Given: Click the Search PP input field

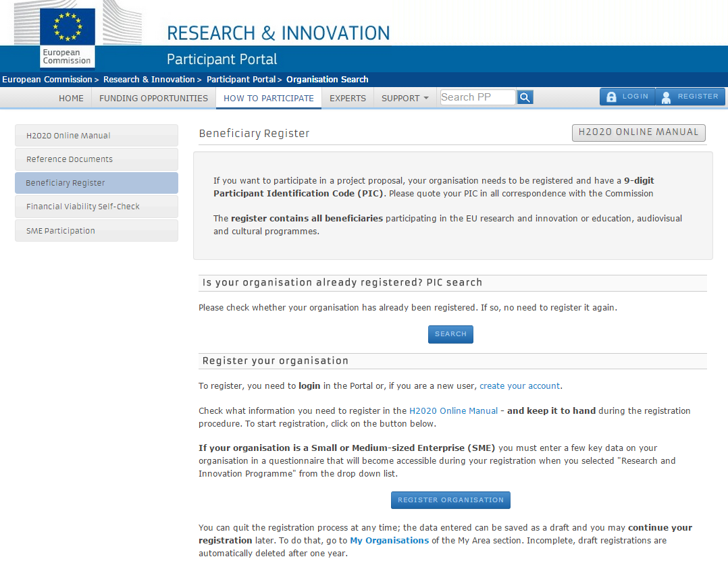Looking at the screenshot, I should click(477, 97).
